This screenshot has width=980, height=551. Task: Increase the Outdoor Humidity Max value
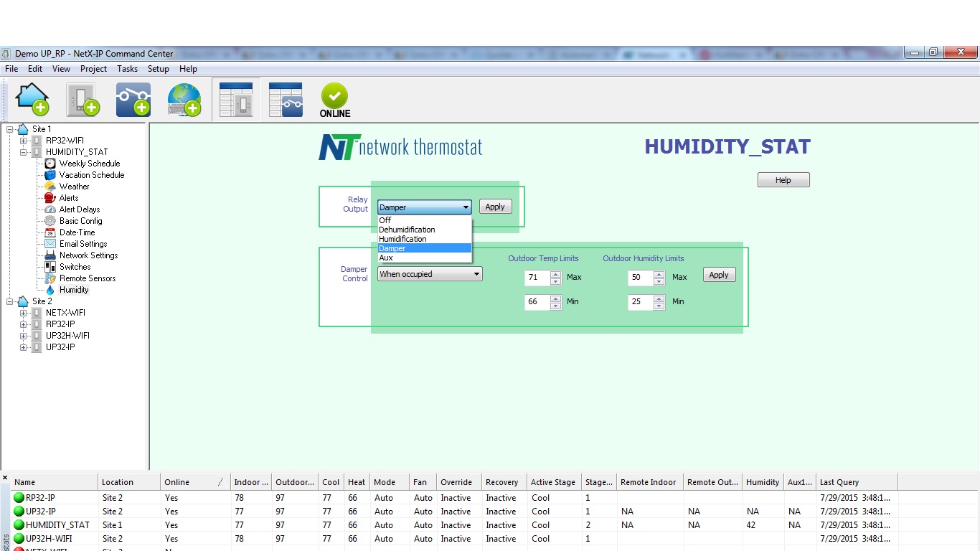[x=659, y=273]
